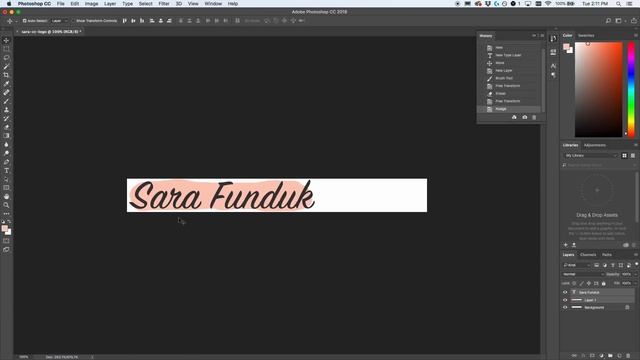The image size is (640, 360).
Task: Open the Opacity slider dropdown
Action: pyautogui.click(x=636, y=274)
